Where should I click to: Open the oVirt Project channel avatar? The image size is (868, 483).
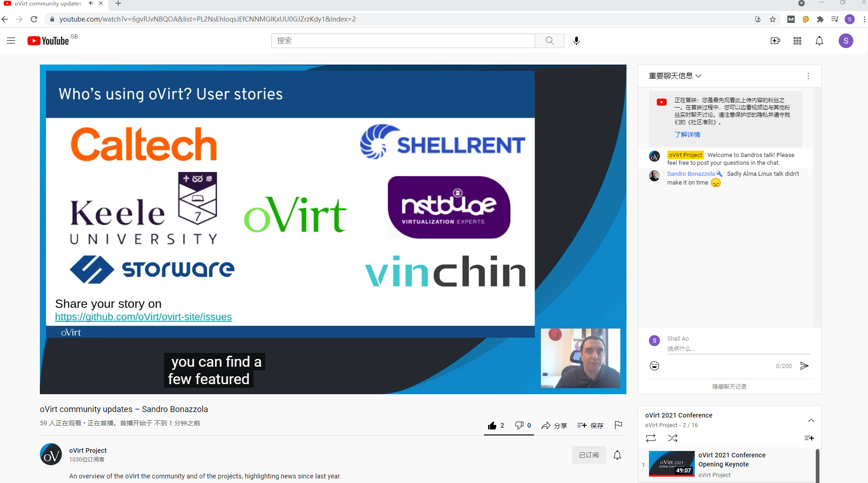click(51, 455)
